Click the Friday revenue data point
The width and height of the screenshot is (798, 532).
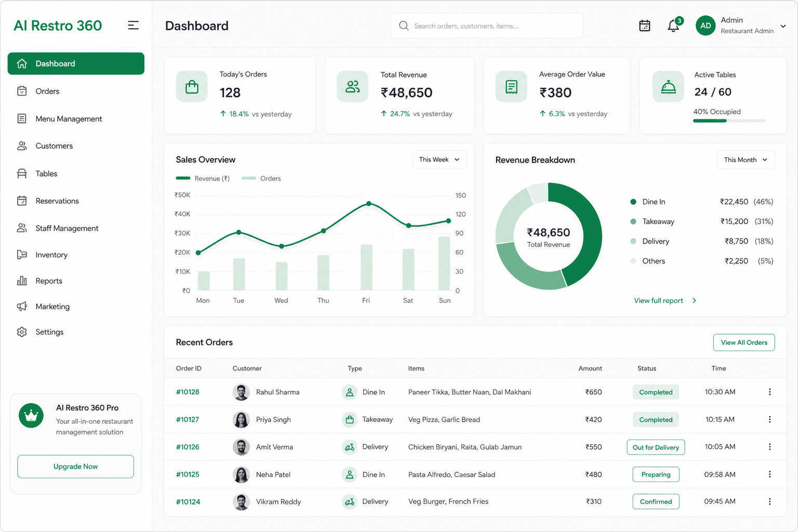coord(369,204)
